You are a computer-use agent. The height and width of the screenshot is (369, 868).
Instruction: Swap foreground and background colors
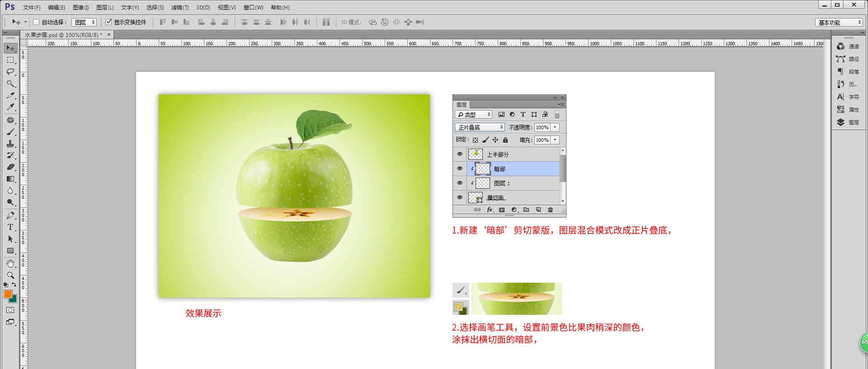coord(14,285)
